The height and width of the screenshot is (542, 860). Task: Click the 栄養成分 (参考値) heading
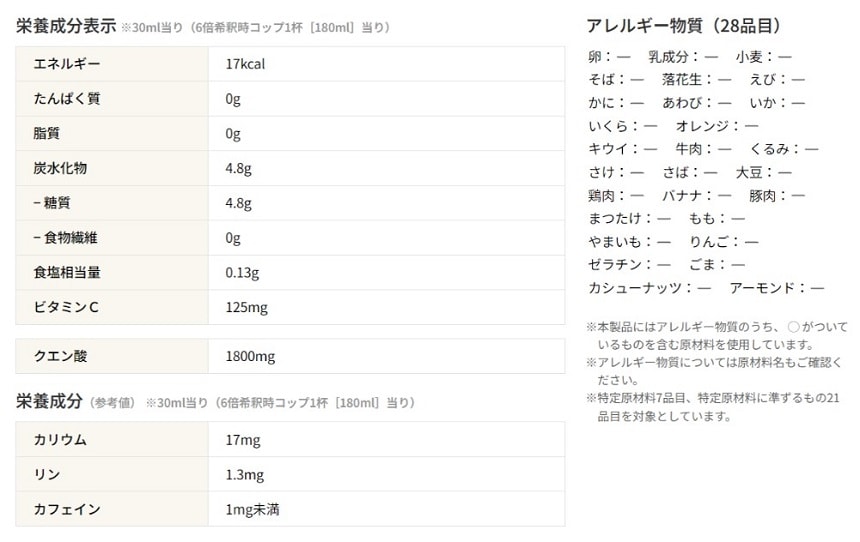(x=49, y=402)
